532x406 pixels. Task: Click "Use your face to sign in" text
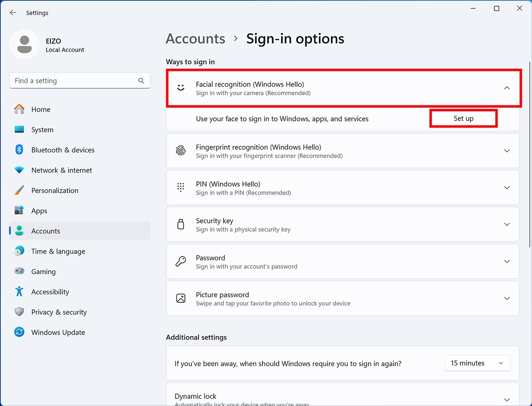pos(282,119)
